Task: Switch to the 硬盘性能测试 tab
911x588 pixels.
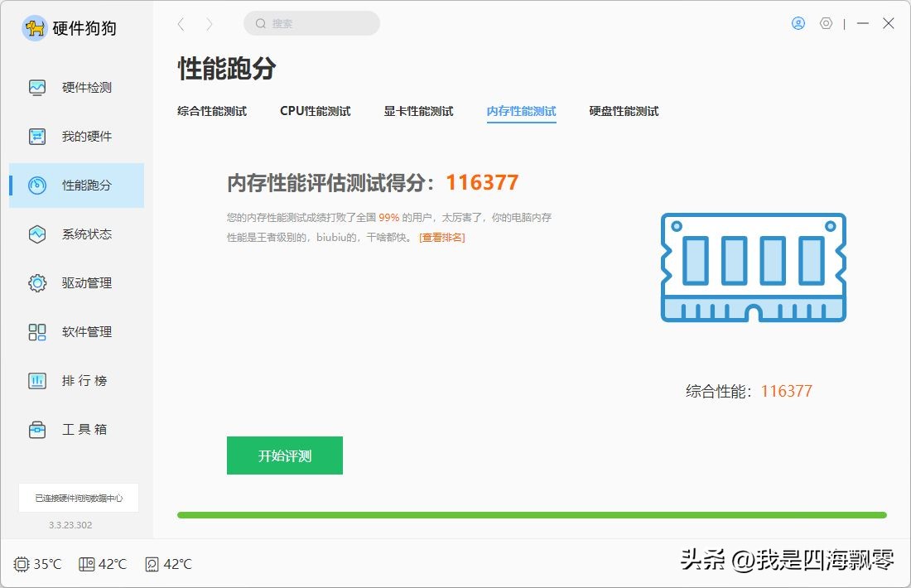Action: point(622,111)
